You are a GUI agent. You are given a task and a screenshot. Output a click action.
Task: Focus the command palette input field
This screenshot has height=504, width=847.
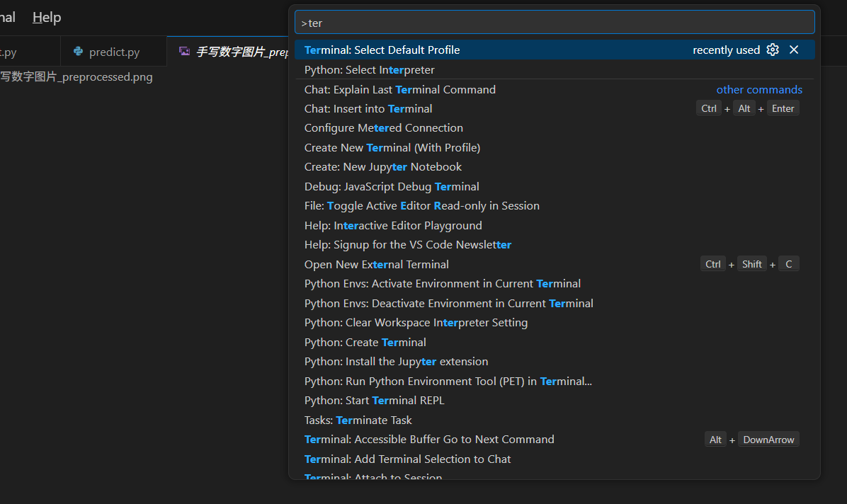(555, 23)
